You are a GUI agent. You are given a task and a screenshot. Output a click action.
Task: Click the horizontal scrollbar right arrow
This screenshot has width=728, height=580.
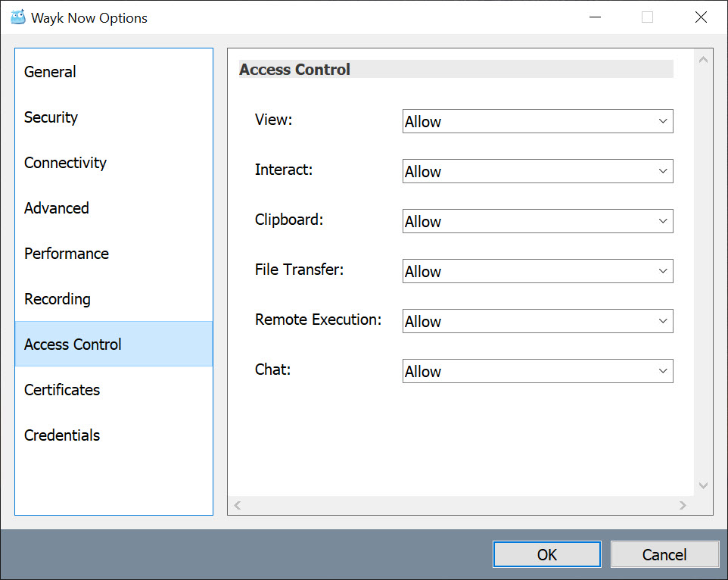click(x=683, y=505)
